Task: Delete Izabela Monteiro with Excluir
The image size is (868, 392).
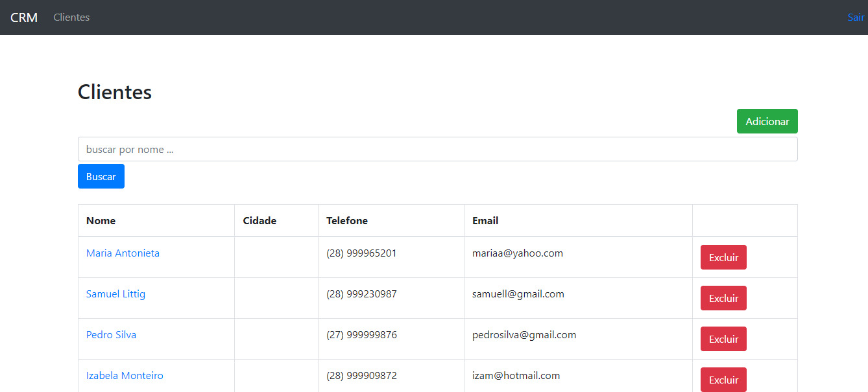Action: (723, 380)
